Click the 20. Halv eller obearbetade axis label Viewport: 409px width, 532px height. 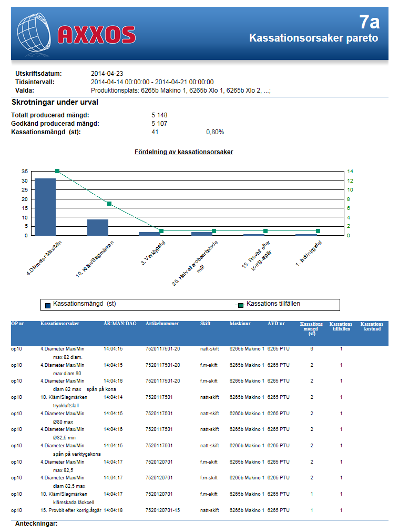[196, 264]
